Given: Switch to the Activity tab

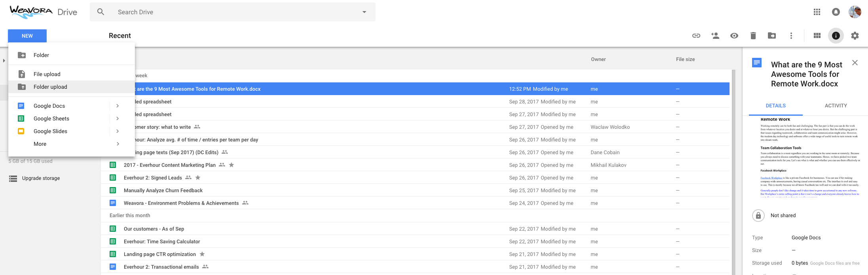Looking at the screenshot, I should (x=836, y=106).
